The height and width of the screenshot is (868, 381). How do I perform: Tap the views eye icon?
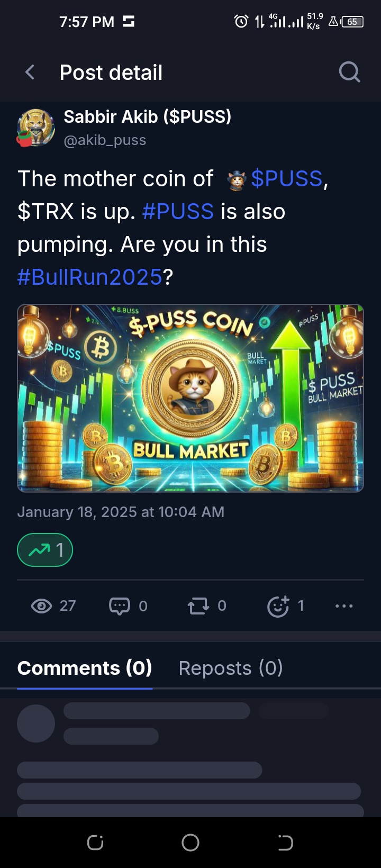41,605
